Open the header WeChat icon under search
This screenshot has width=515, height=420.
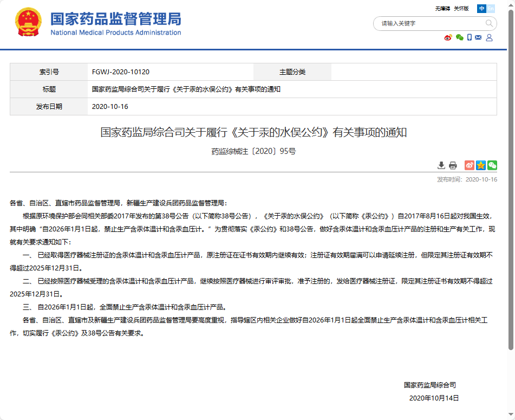click(x=459, y=37)
